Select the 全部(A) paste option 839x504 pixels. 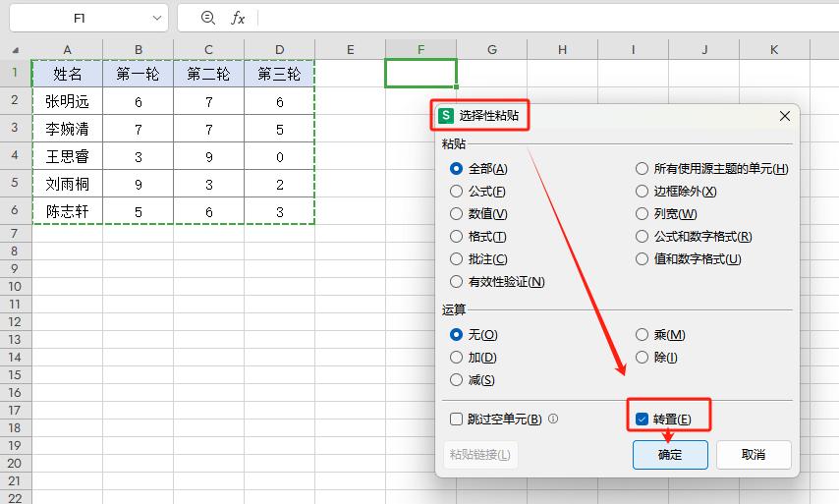pyautogui.click(x=478, y=169)
